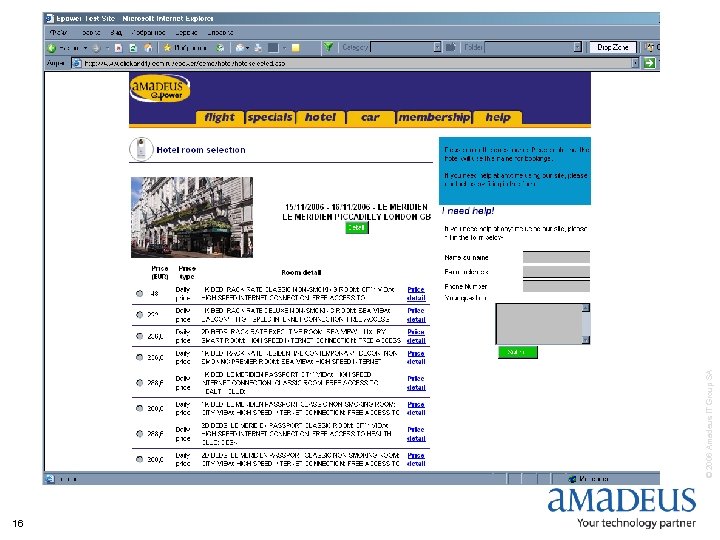Click the question box scrollbar down arrow
Image resolution: width=720 pixels, height=540 pixels.
[586, 340]
